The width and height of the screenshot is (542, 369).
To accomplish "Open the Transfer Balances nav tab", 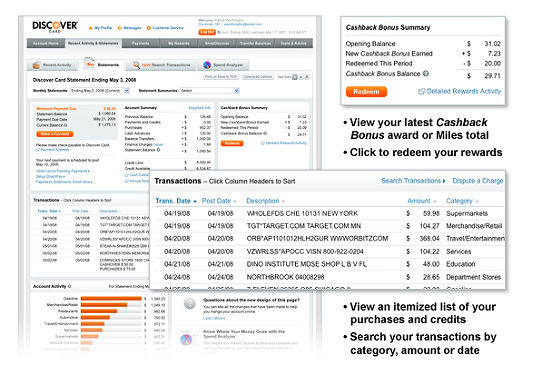I will [x=255, y=44].
